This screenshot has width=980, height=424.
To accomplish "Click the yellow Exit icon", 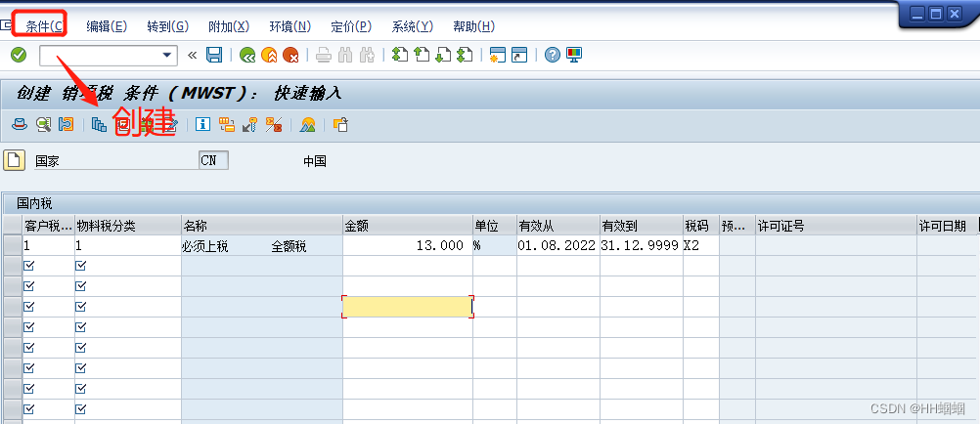I will click(x=269, y=56).
